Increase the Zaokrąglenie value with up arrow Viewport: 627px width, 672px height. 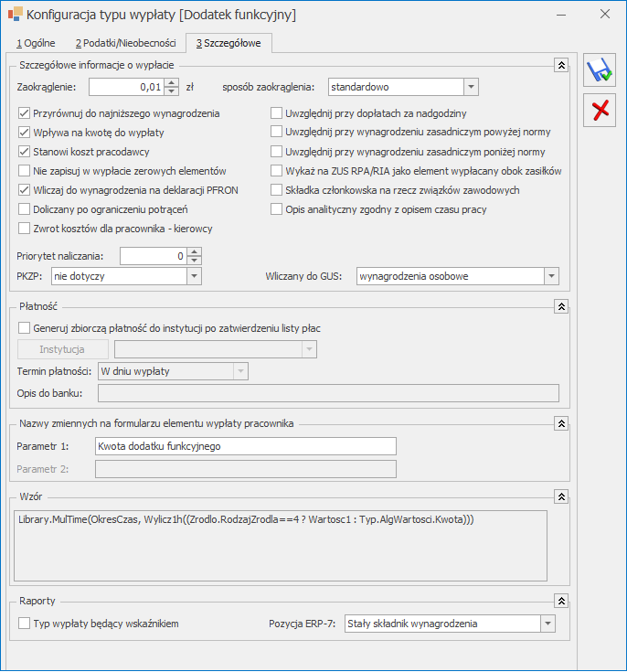click(x=172, y=82)
